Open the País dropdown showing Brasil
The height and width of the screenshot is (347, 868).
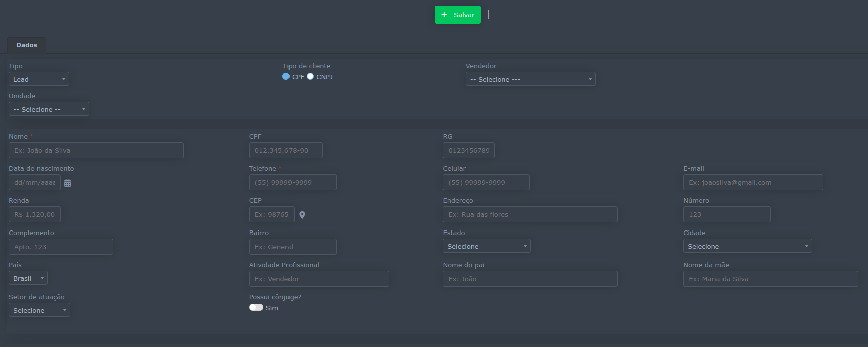28,278
